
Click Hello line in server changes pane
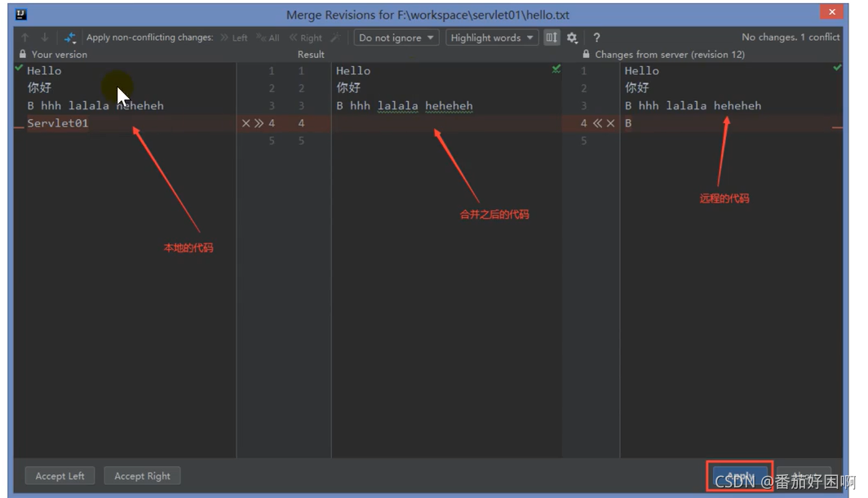pos(641,71)
